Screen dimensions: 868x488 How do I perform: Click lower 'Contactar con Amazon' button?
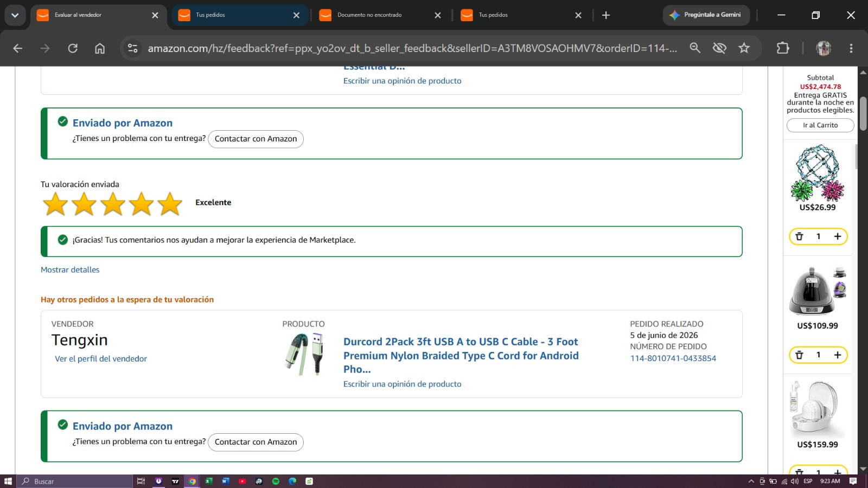point(256,442)
